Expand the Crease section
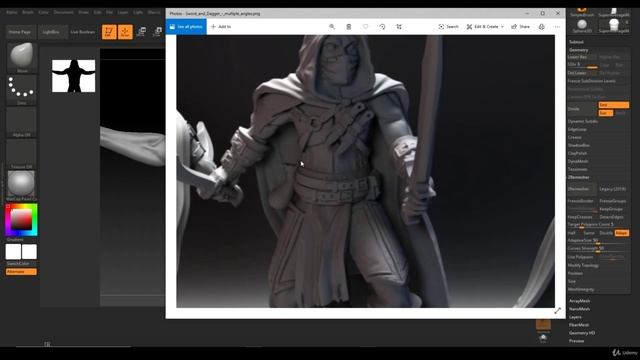 575,137
